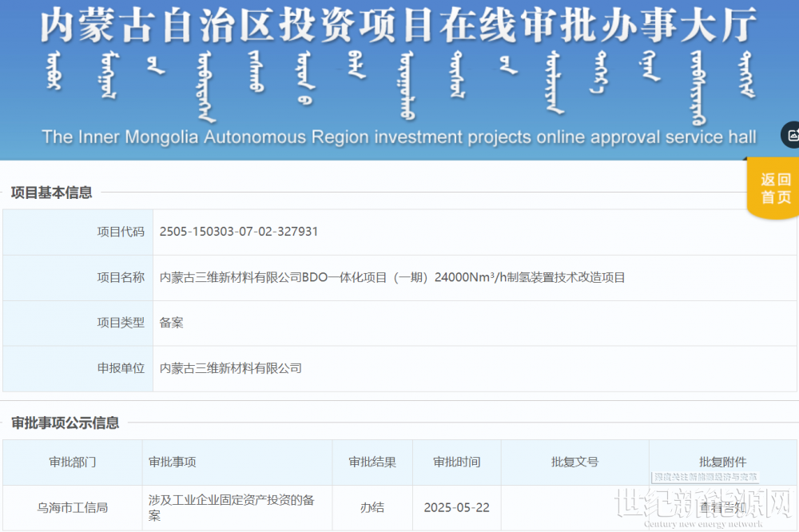This screenshot has width=799, height=532.
Task: Click the 返回首页 orange button
Action: click(x=773, y=188)
